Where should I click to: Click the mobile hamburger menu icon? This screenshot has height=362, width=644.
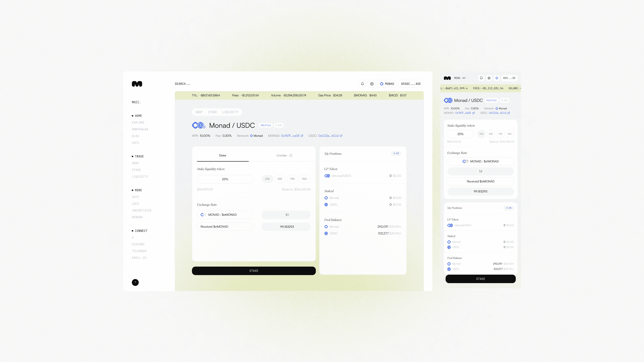[464, 78]
